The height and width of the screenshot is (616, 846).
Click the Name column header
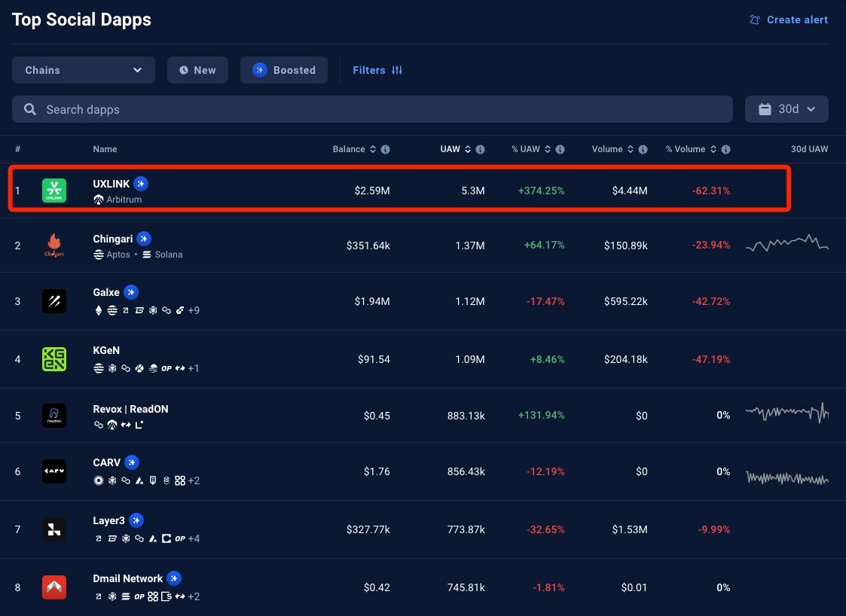(x=105, y=149)
